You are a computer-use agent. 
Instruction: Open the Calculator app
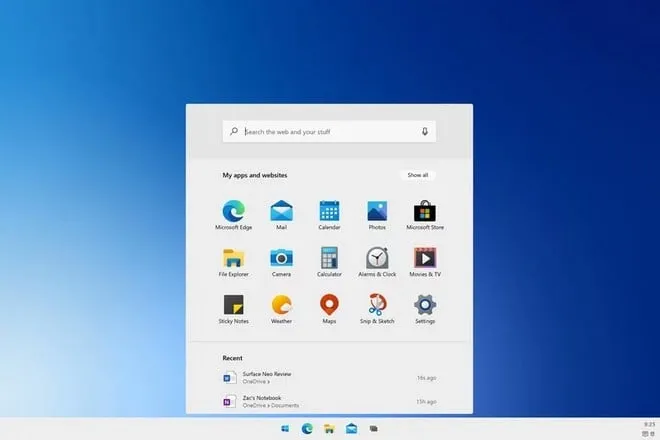point(329,258)
